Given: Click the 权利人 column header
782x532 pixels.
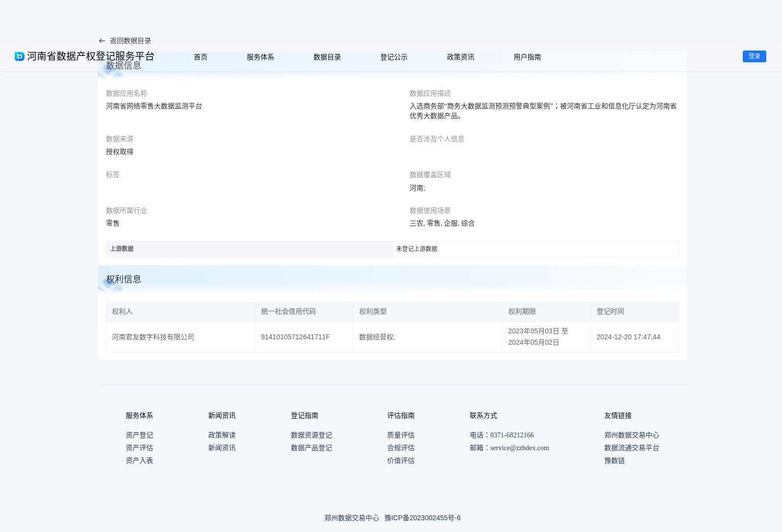Looking at the screenshot, I should 181,312.
